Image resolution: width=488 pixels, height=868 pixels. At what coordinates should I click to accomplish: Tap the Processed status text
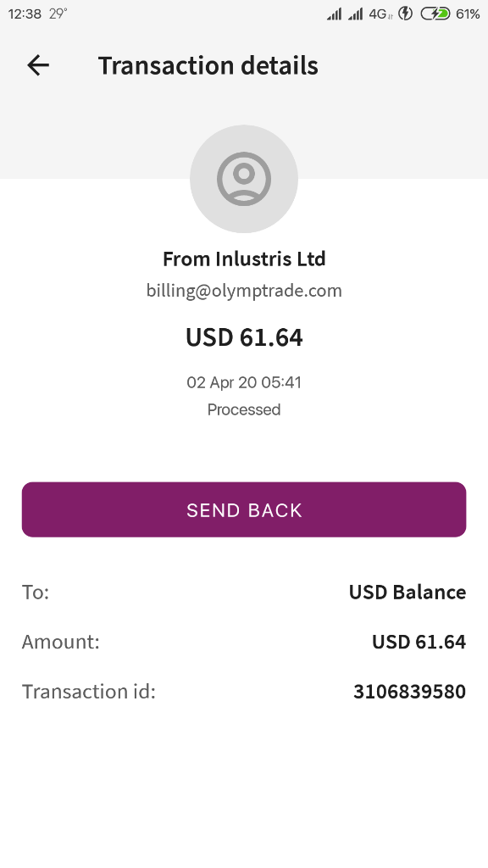(x=244, y=409)
